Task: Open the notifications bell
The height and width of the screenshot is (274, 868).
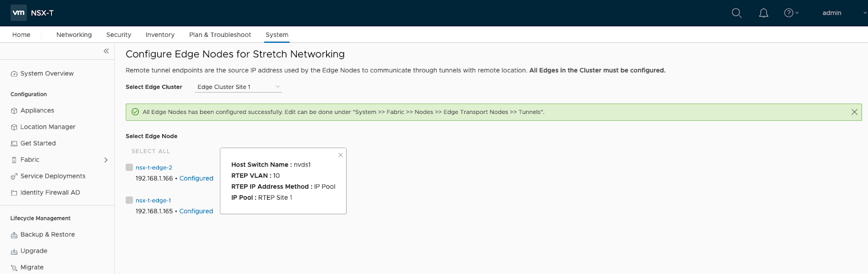Action: (763, 13)
